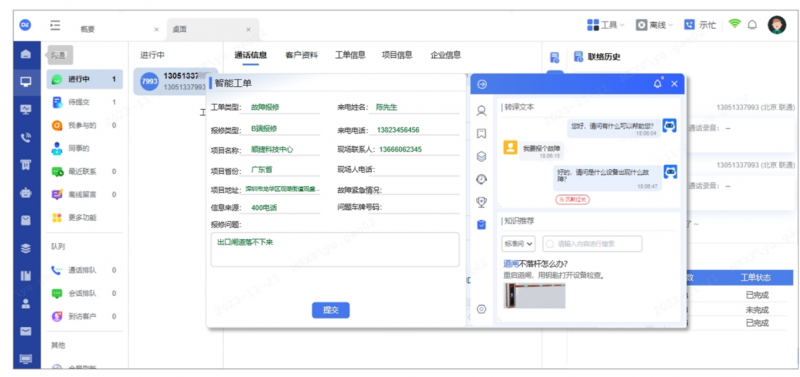Click the blue app logo at top left
Image resolution: width=800 pixels, height=377 pixels.
click(x=26, y=24)
